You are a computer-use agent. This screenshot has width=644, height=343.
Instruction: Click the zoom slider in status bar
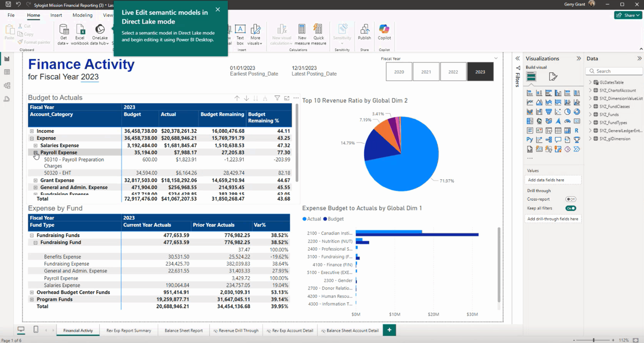(x=593, y=340)
